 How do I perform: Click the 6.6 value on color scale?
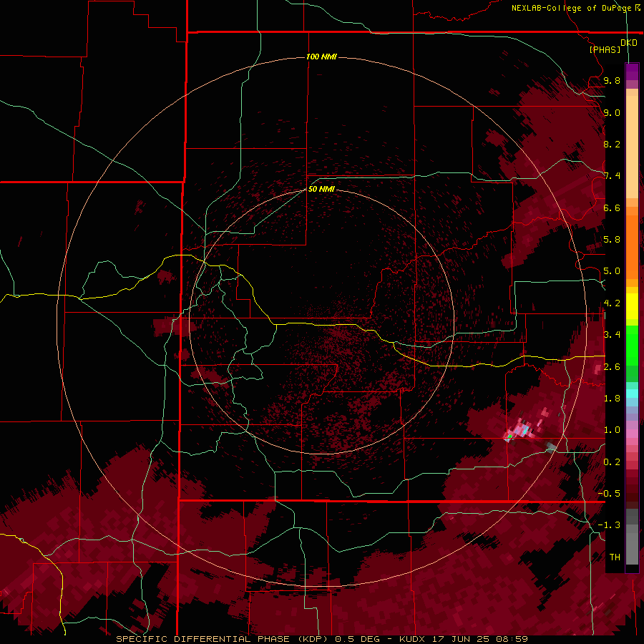(612, 208)
